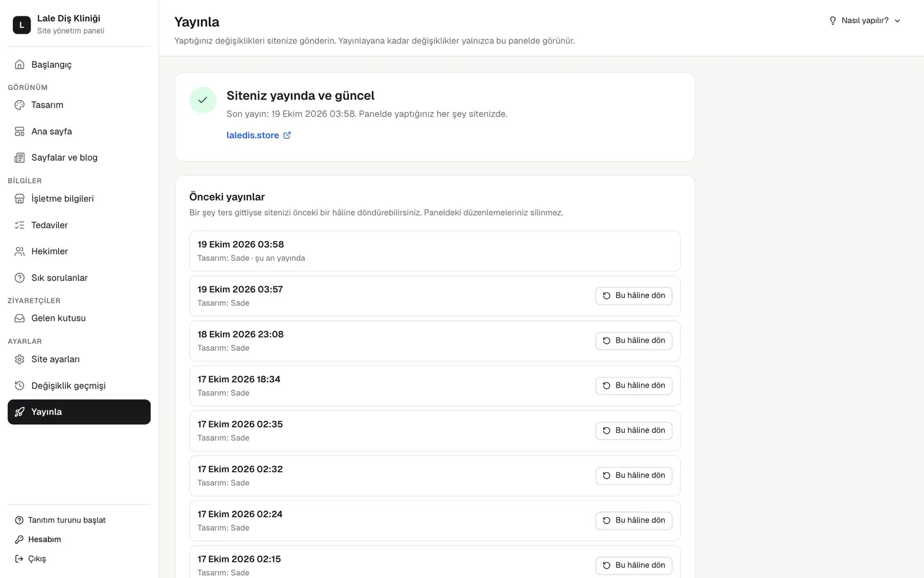Click Bu hâline dön for 17 Ekim 18:34
The image size is (924, 578).
coord(634,386)
